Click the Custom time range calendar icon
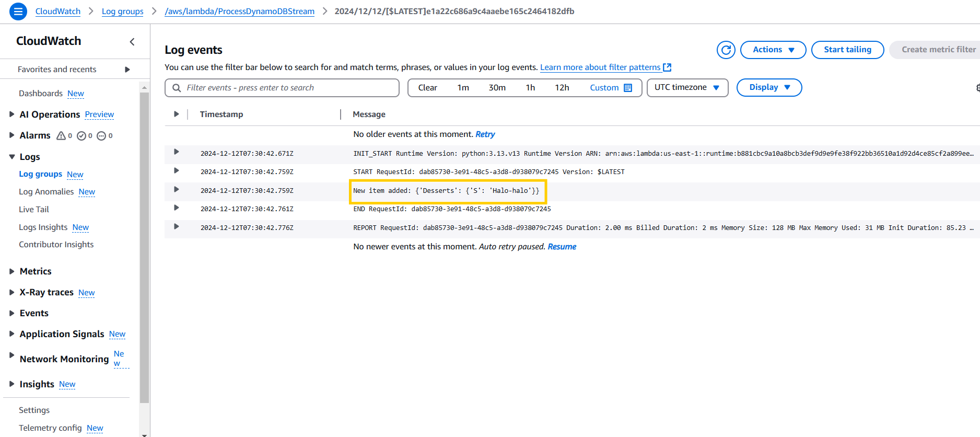The image size is (980, 437). [x=628, y=88]
